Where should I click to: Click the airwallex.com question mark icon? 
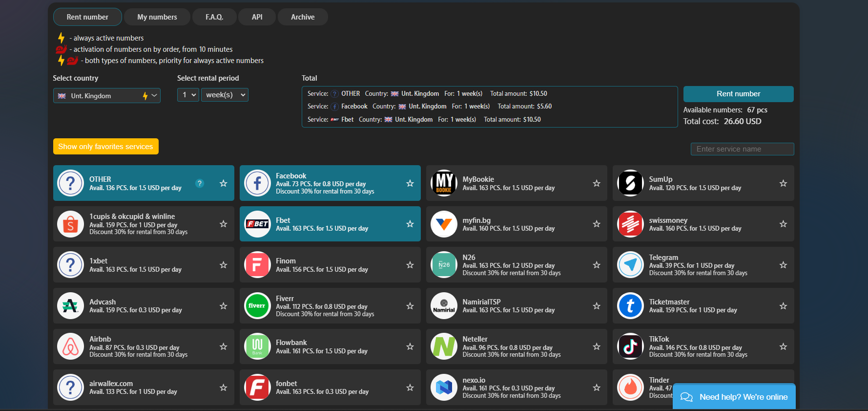click(71, 388)
